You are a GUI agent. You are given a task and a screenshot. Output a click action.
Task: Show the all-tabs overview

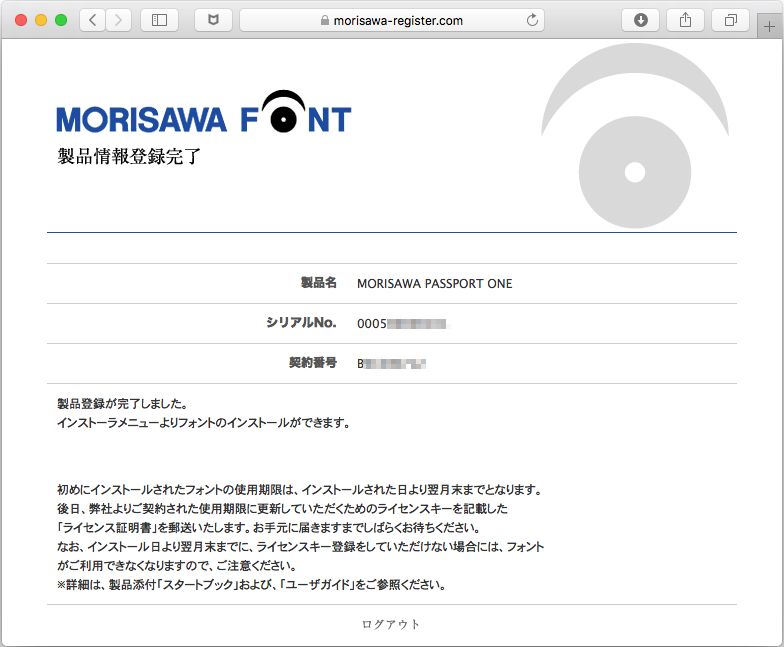tap(731, 20)
